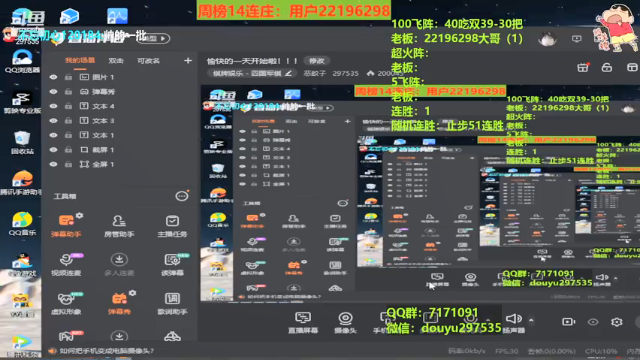Viewport: 640px width, 360px height.
Task: Hide the 文本 3 layer
Action: [x=53, y=121]
